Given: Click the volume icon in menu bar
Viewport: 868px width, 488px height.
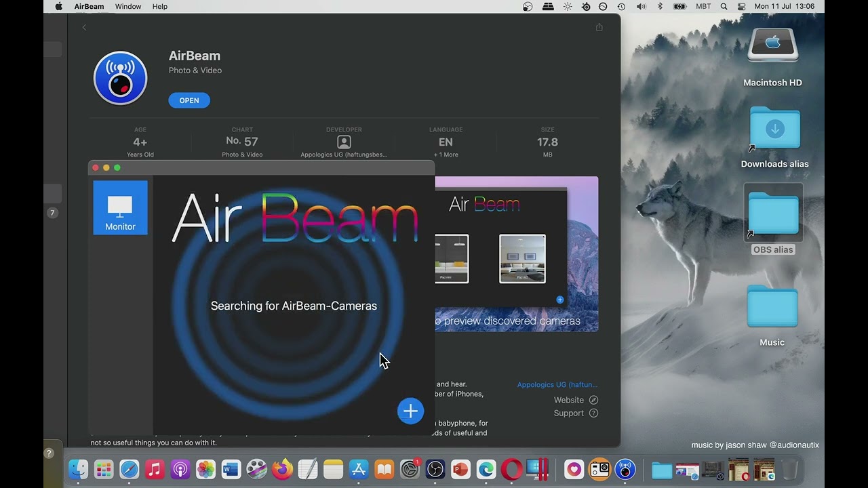Looking at the screenshot, I should (x=641, y=7).
